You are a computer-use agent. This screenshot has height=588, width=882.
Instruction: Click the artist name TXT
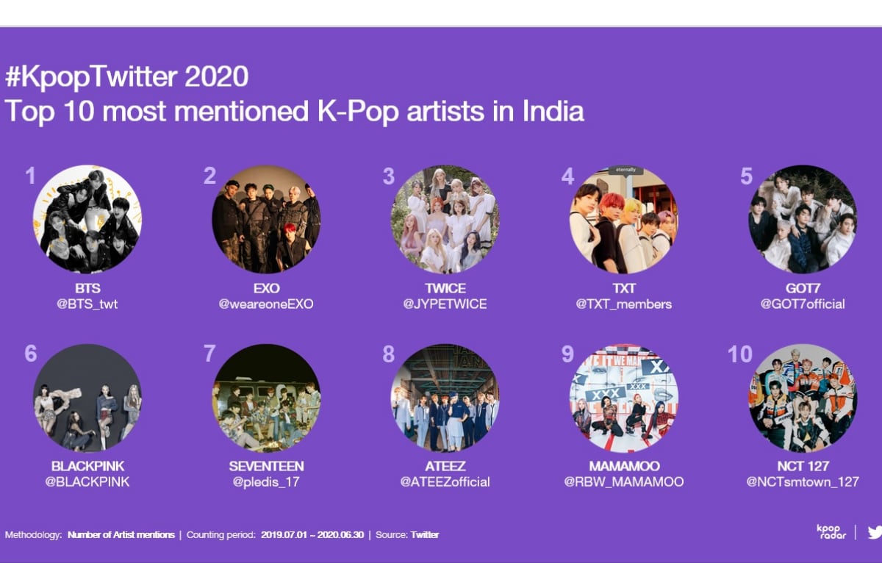point(624,288)
